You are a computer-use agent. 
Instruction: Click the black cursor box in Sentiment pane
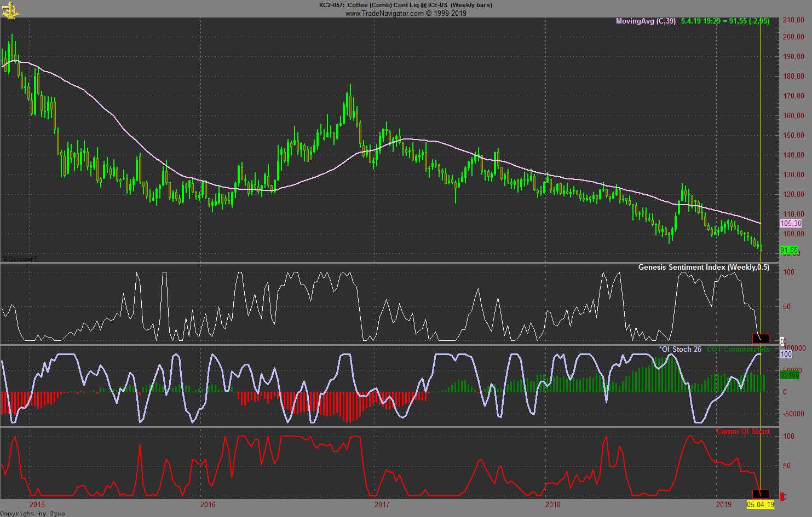click(x=761, y=339)
